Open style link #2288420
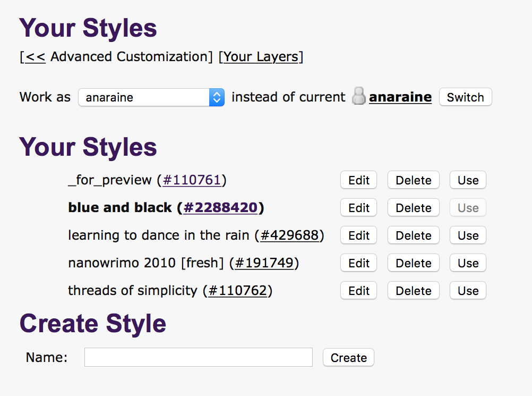This screenshot has width=532, height=396. tap(220, 208)
